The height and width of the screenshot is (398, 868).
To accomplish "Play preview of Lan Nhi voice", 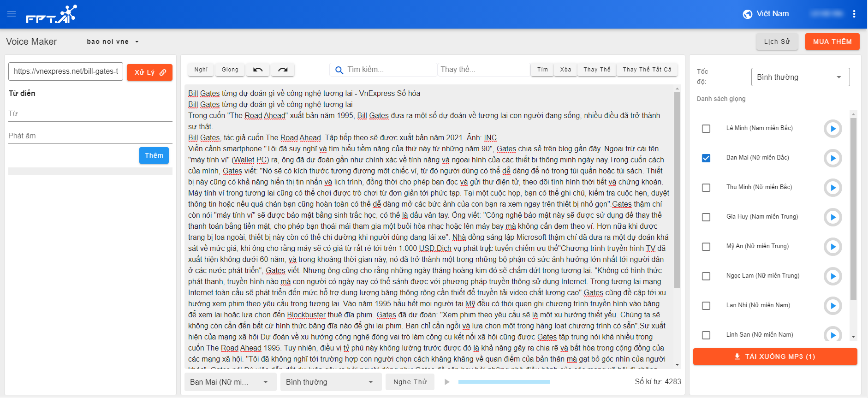I will 833,306.
